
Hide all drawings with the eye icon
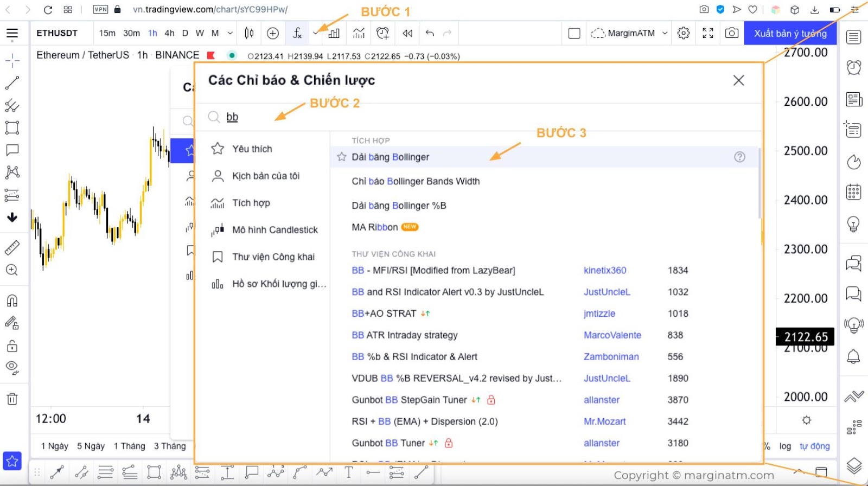point(12,368)
